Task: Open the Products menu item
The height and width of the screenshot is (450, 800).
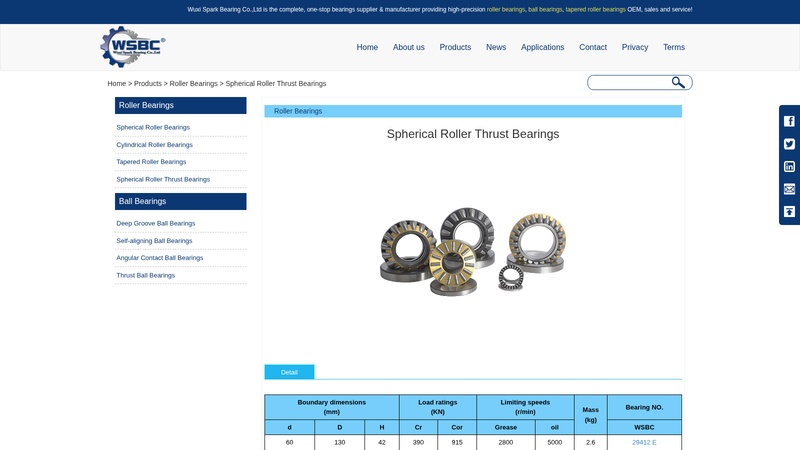Action: [x=455, y=47]
